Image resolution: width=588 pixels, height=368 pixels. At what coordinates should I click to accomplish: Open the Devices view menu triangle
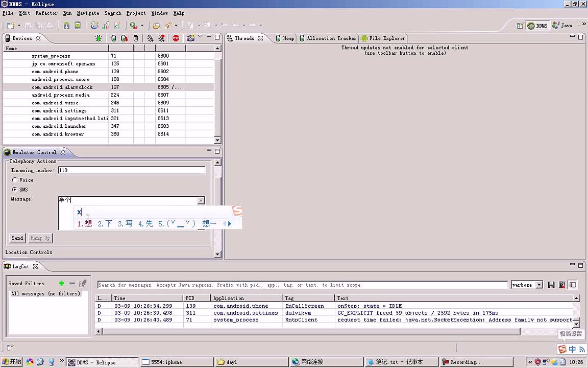200,36
